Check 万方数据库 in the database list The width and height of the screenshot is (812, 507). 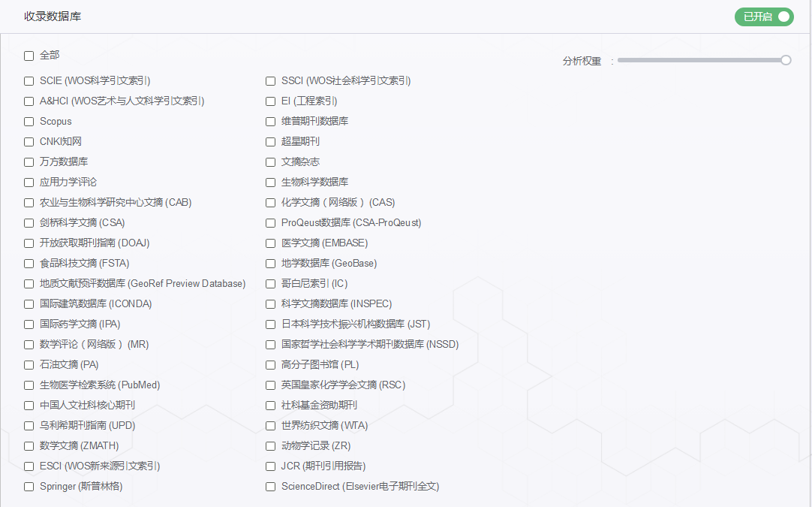[29, 161]
